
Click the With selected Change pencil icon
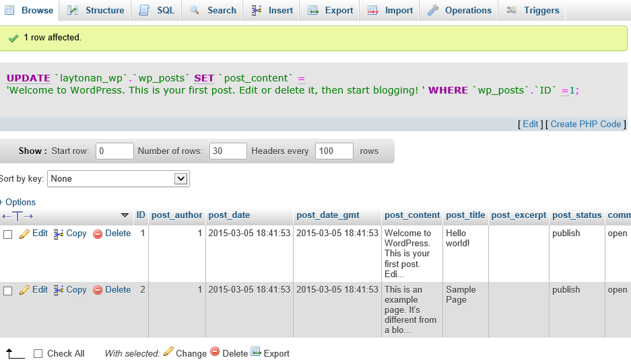pyautogui.click(x=168, y=351)
